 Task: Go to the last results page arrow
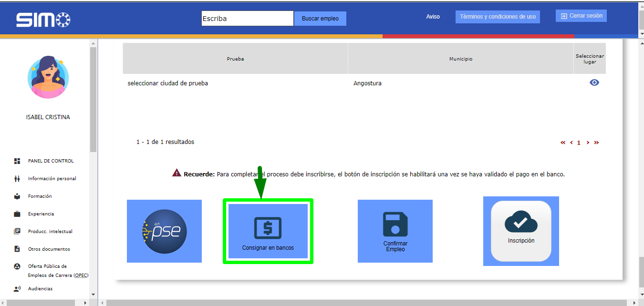[x=596, y=143]
